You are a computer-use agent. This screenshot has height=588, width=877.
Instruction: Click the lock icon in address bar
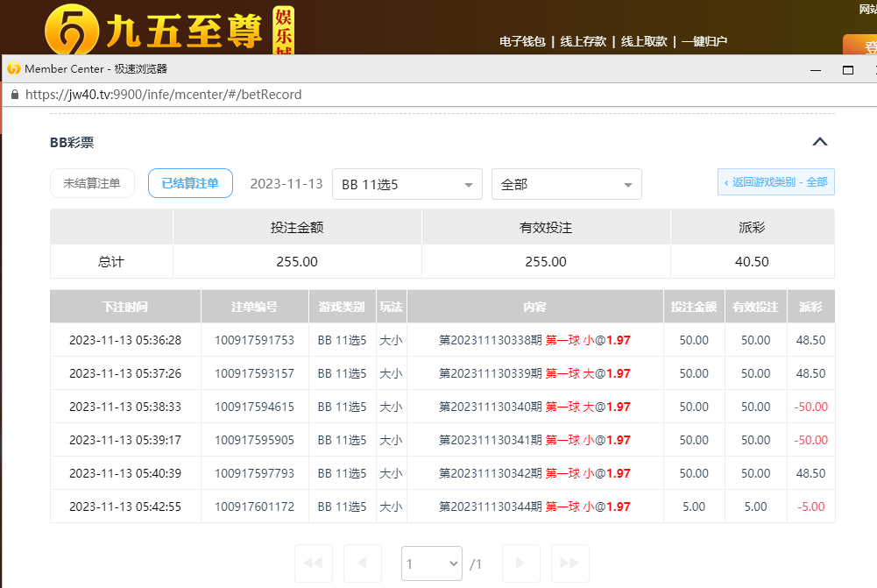click(x=15, y=95)
